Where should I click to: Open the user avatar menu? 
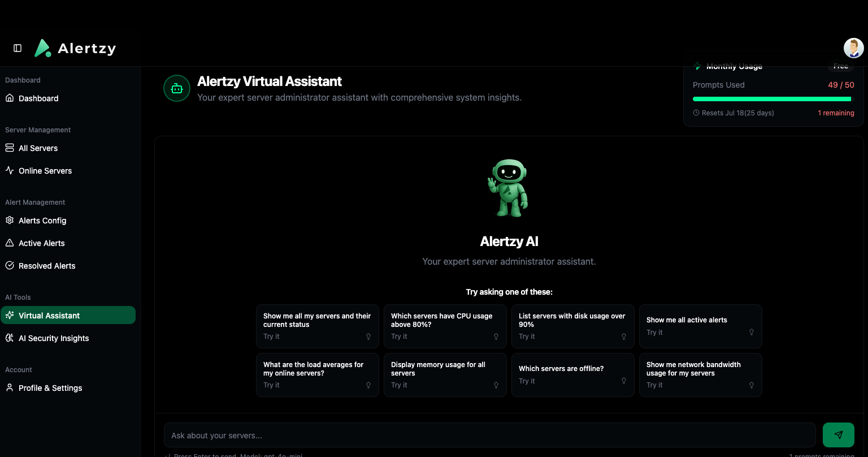pyautogui.click(x=853, y=48)
